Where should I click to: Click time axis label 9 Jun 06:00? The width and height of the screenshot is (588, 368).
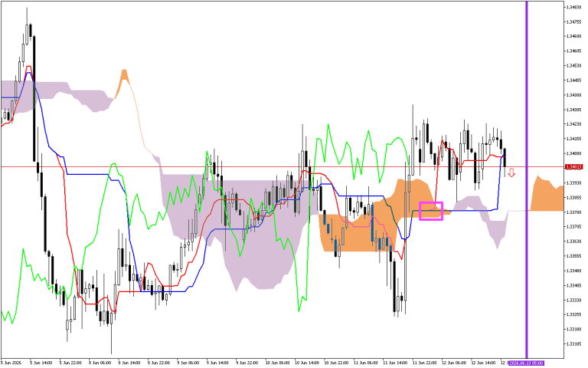point(188,363)
